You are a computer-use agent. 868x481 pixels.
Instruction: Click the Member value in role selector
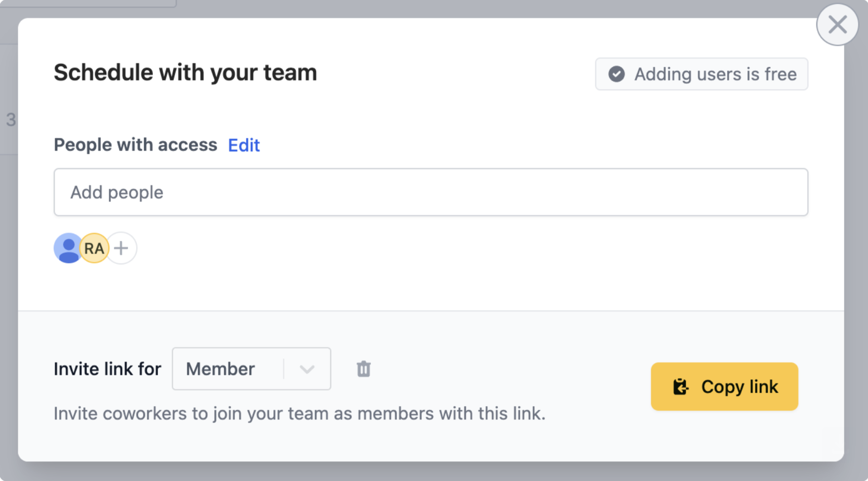(221, 369)
